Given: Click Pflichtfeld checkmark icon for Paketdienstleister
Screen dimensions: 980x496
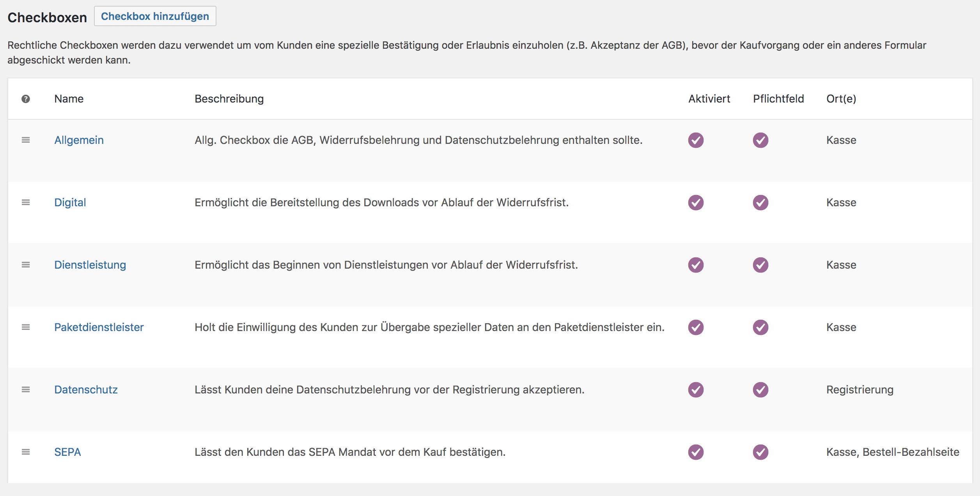Looking at the screenshot, I should click(760, 328).
